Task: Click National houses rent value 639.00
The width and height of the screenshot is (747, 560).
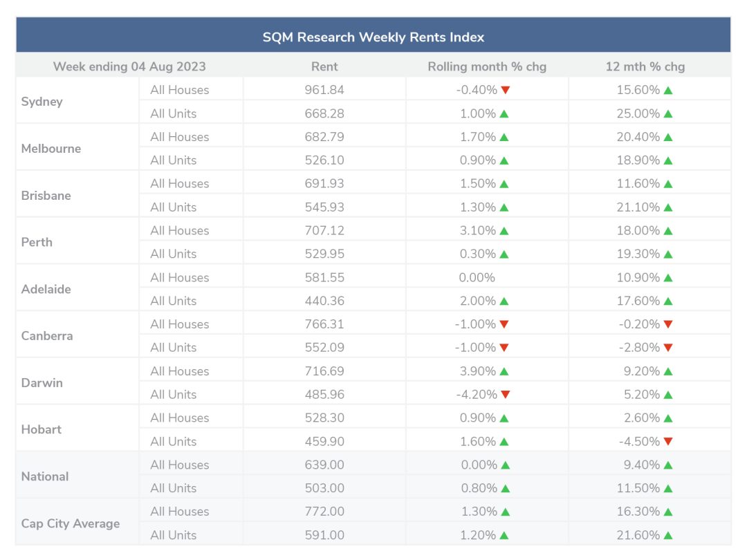Action: pyautogui.click(x=324, y=465)
